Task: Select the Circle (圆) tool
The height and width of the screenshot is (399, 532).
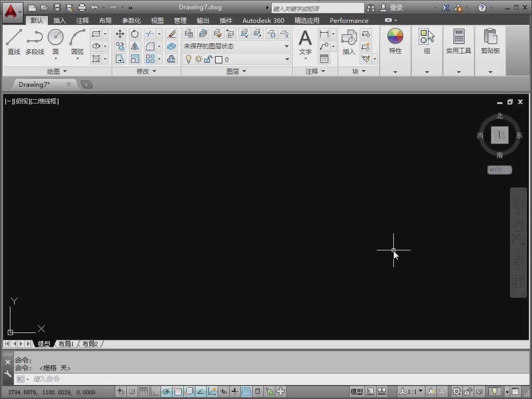Action: [x=56, y=42]
